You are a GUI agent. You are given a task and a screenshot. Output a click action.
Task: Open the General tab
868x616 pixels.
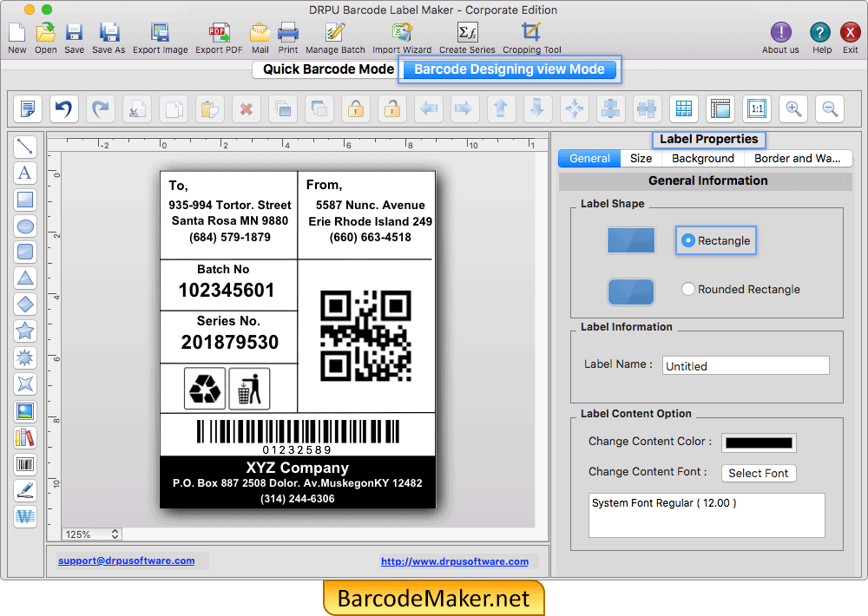[x=589, y=158]
